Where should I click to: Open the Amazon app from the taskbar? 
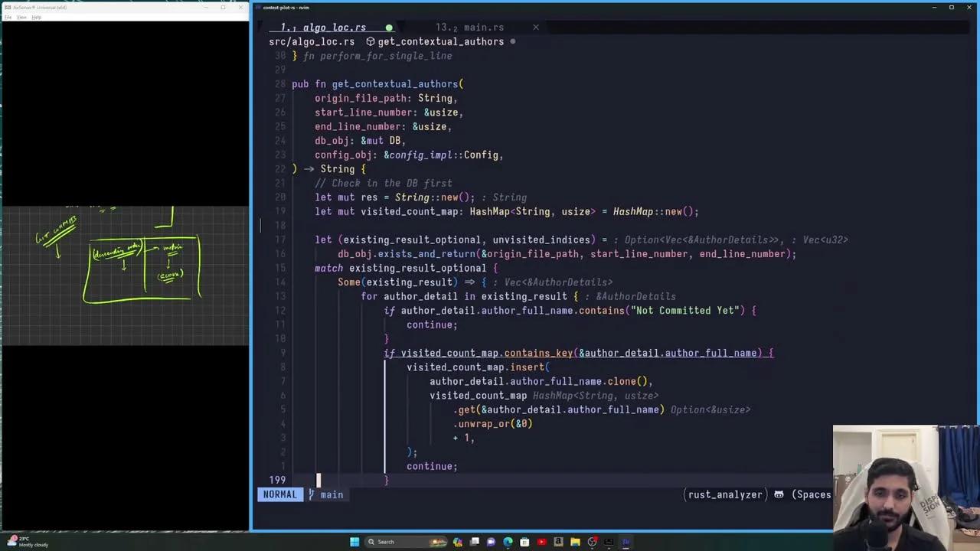[558, 542]
